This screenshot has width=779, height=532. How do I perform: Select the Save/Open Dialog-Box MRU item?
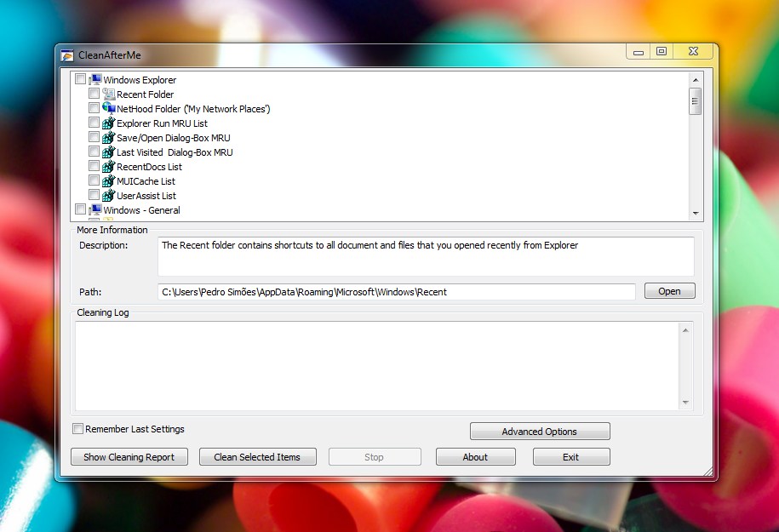coord(174,138)
